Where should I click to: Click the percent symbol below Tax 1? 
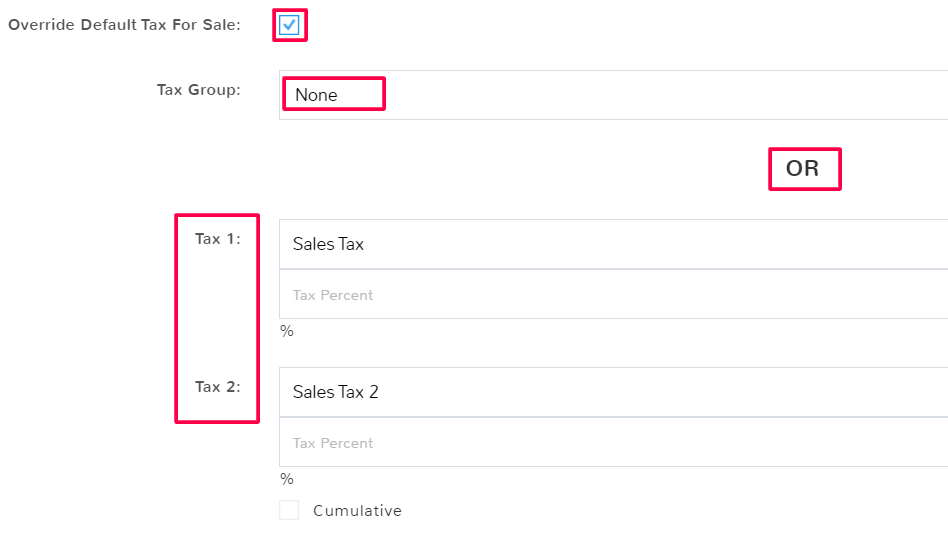point(287,331)
